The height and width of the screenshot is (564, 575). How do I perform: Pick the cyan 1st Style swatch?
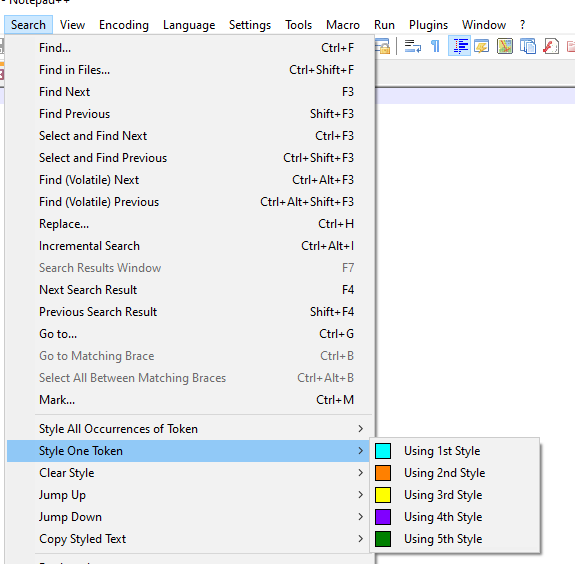[x=383, y=451]
